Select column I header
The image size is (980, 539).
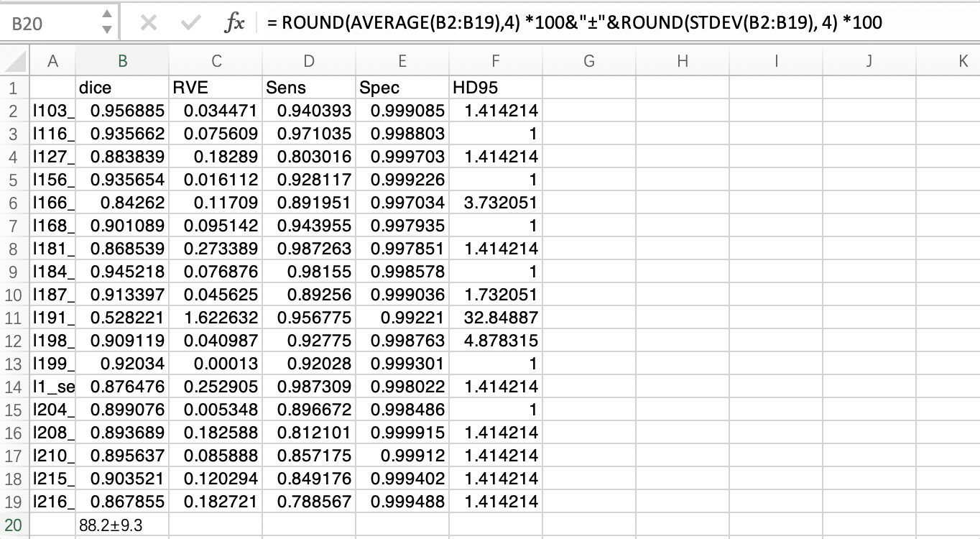tap(776, 61)
